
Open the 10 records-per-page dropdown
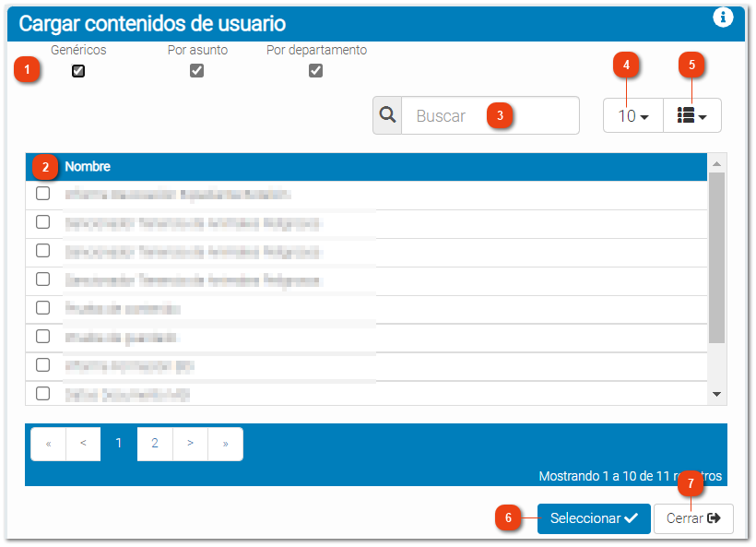633,115
